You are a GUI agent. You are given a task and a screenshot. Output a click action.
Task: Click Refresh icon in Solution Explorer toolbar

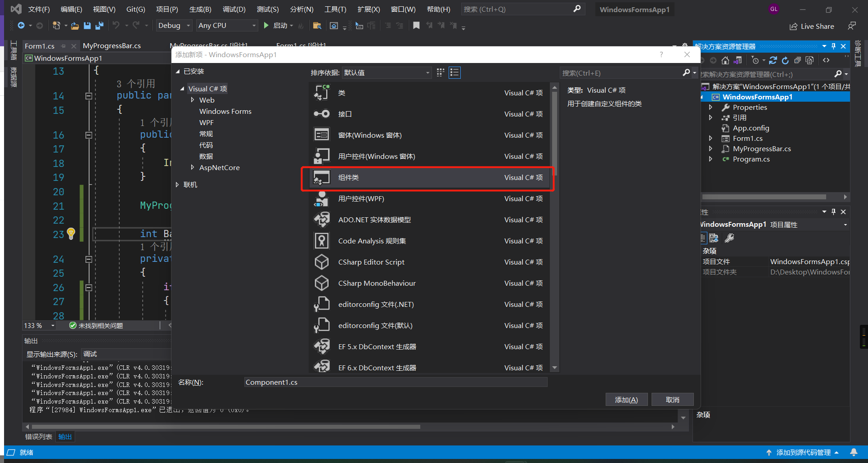pos(785,60)
